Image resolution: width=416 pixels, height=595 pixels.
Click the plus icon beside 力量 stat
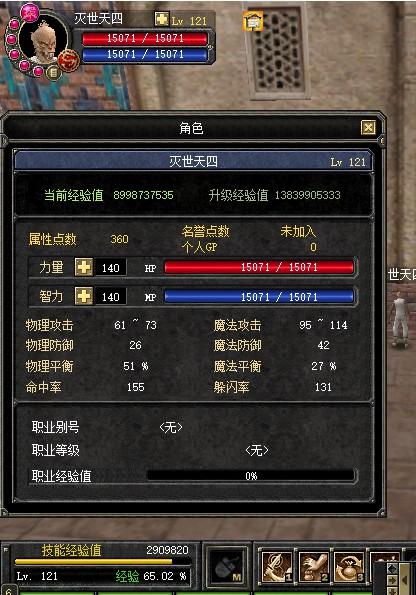coord(84,267)
